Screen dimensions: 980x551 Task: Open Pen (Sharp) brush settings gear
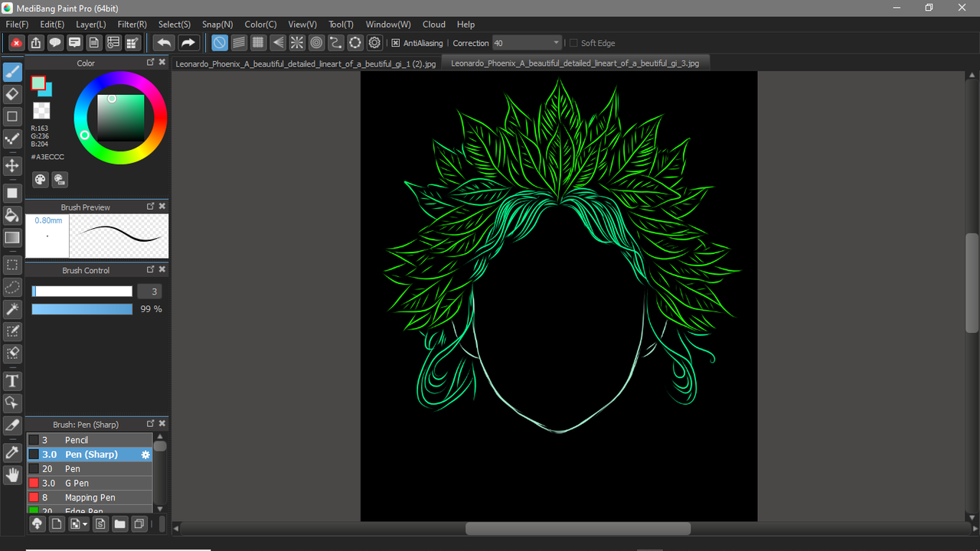[145, 455]
